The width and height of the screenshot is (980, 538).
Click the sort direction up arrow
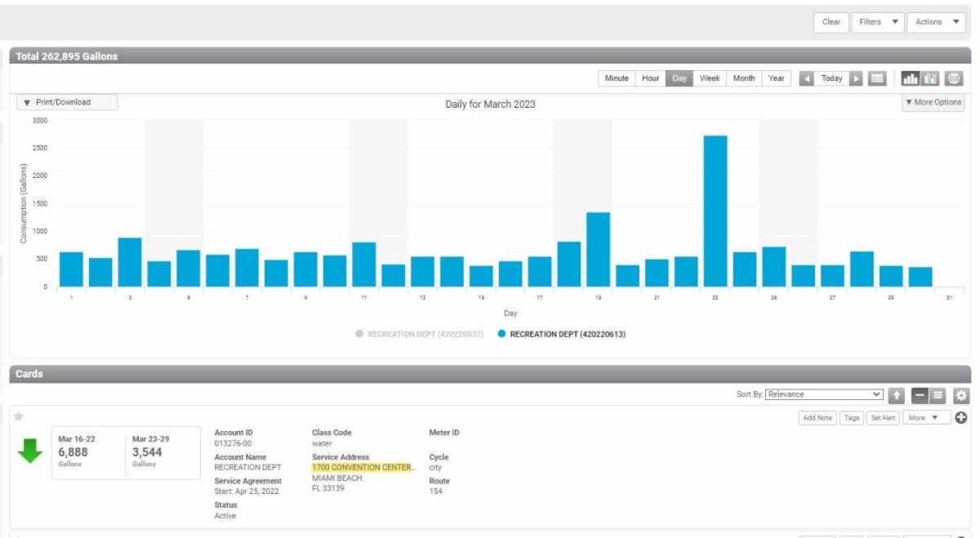coord(897,395)
